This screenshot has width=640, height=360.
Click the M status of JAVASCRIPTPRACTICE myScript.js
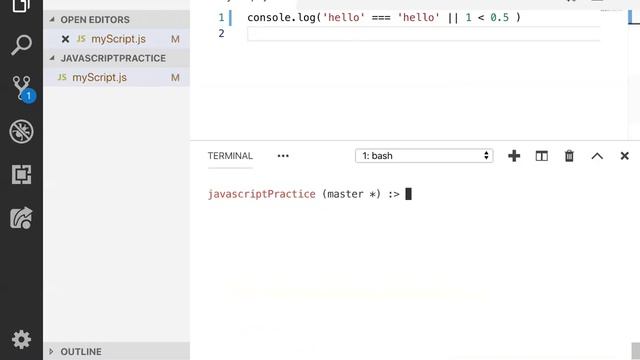click(x=175, y=78)
